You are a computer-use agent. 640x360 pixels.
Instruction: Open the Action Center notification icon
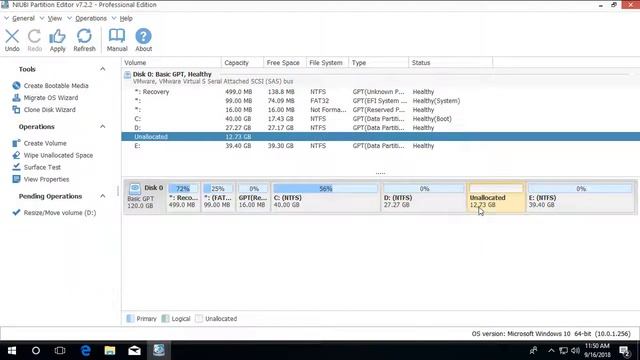(x=624, y=351)
